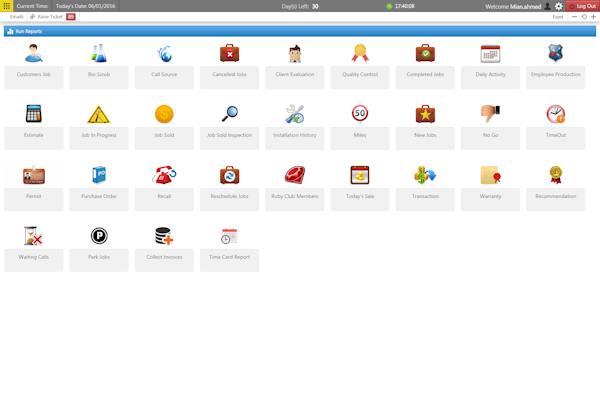Viewport: 600px width, 396px height.
Task: Open the Today's Sale icon
Action: (360, 175)
